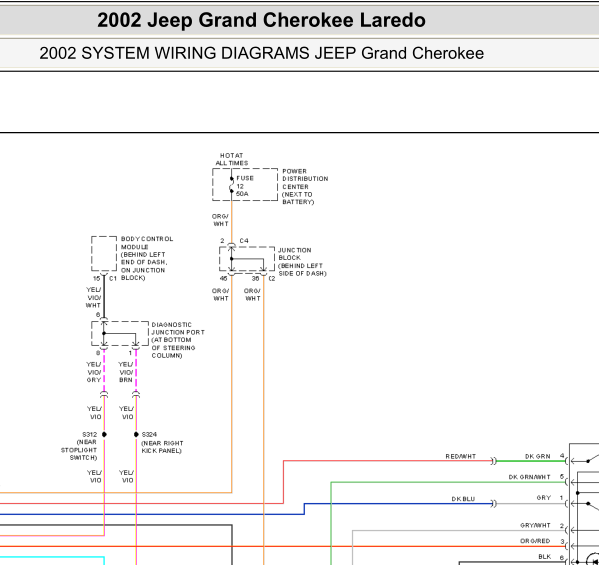
Task: Click pin number "46" at the junction block
Action: click(223, 278)
